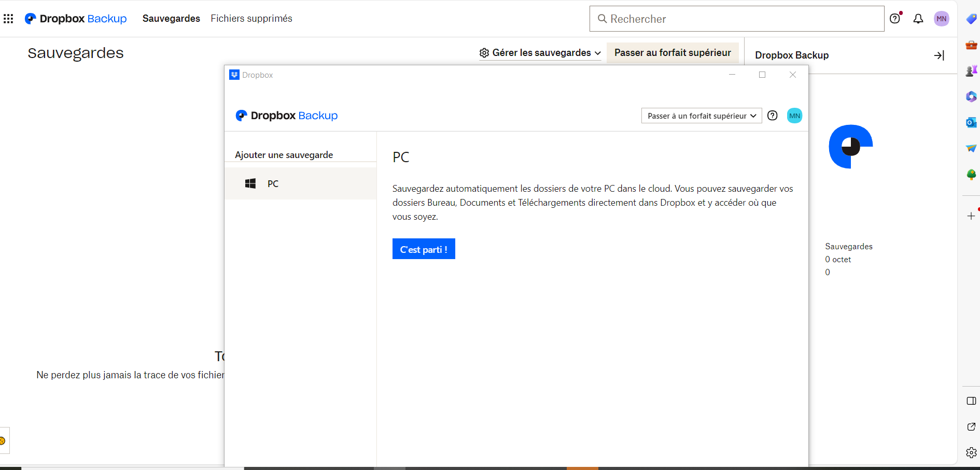This screenshot has height=470, width=980.
Task: Open sidebar settings gear
Action: coord(971,453)
